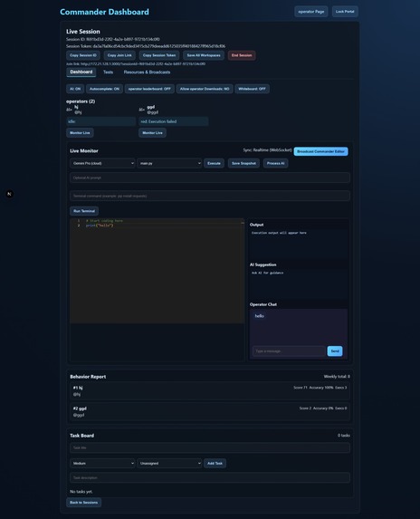
Task: Send the operator chat message
Action: pyautogui.click(x=335, y=351)
